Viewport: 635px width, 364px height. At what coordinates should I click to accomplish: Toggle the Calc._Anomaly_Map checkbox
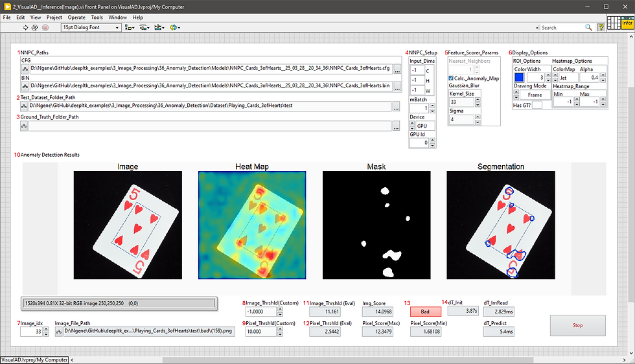coord(451,78)
